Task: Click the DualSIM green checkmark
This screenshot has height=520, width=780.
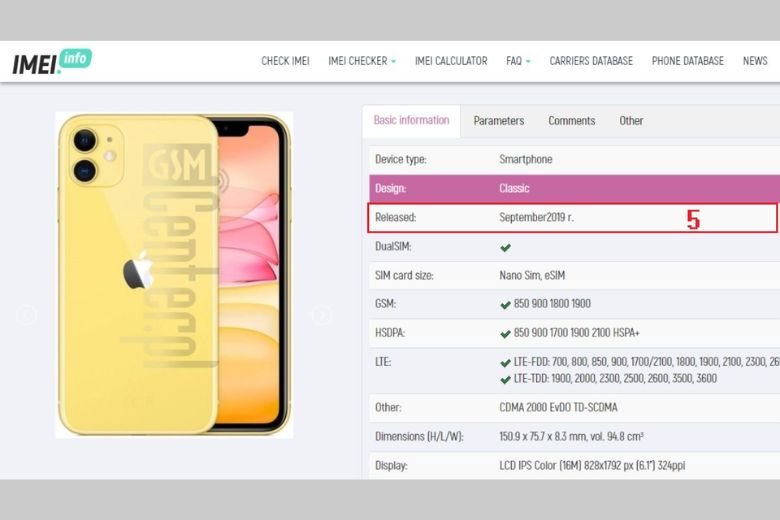Action: 506,247
